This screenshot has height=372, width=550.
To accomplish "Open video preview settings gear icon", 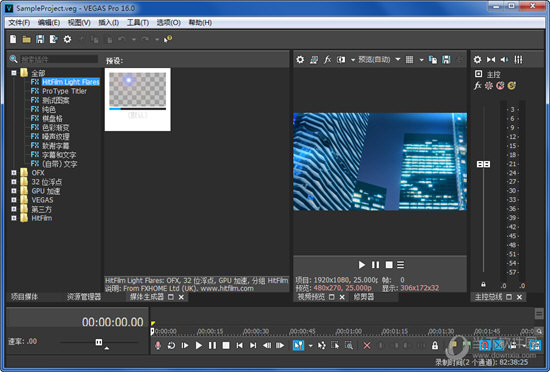I will pyautogui.click(x=300, y=60).
